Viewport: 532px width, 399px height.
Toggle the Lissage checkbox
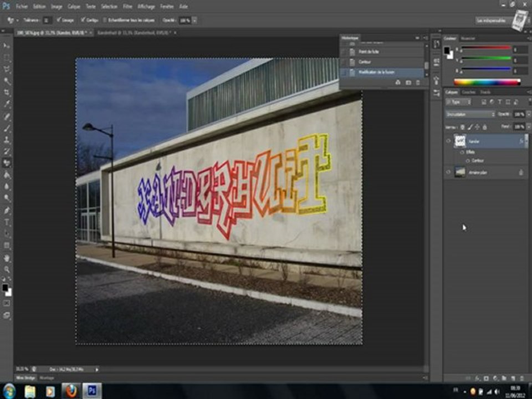[59, 20]
